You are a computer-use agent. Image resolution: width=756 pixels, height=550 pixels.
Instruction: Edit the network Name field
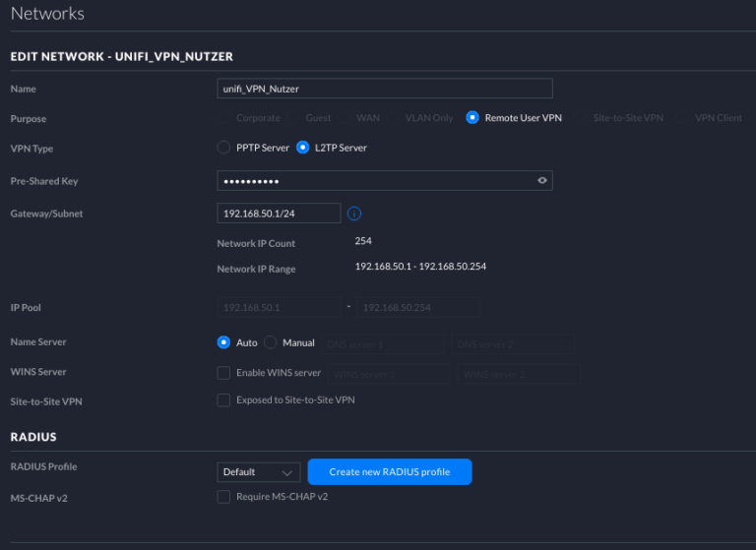pyautogui.click(x=385, y=89)
